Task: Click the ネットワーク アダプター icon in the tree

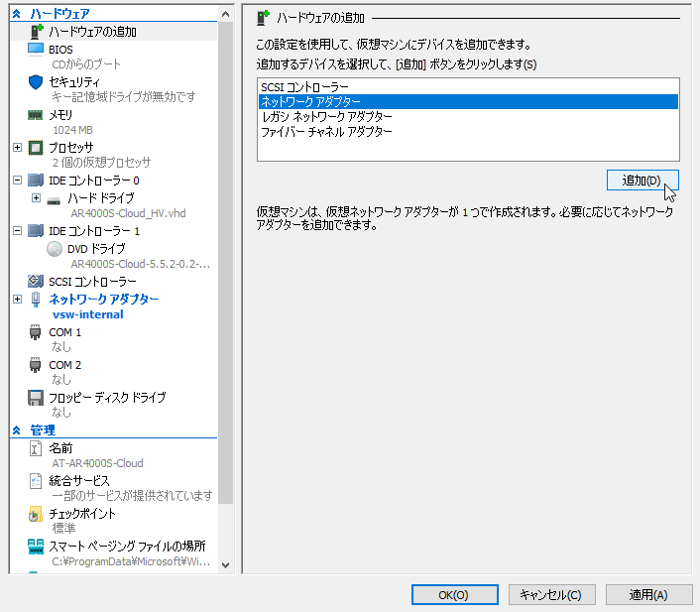Action: pyautogui.click(x=36, y=300)
